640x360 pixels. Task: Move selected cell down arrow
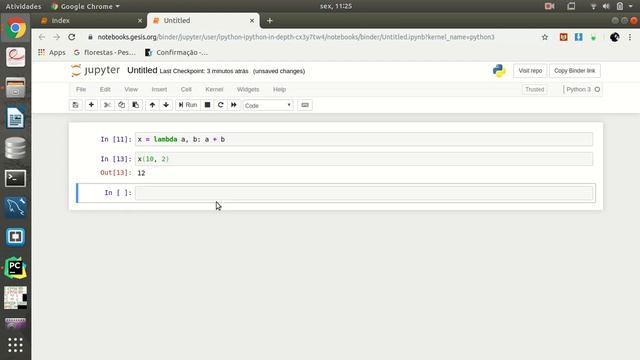point(166,105)
